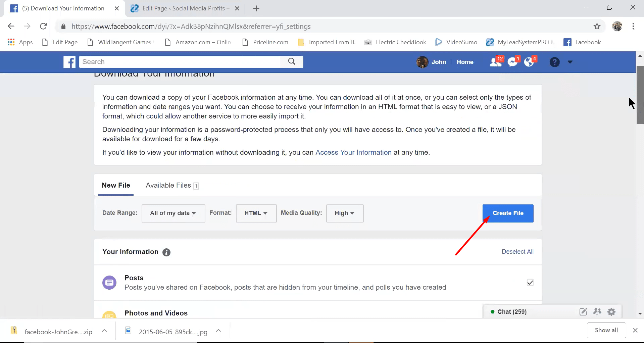The width and height of the screenshot is (644, 343).
Task: Open the Electric CheckBook bookmark
Action: (395, 42)
